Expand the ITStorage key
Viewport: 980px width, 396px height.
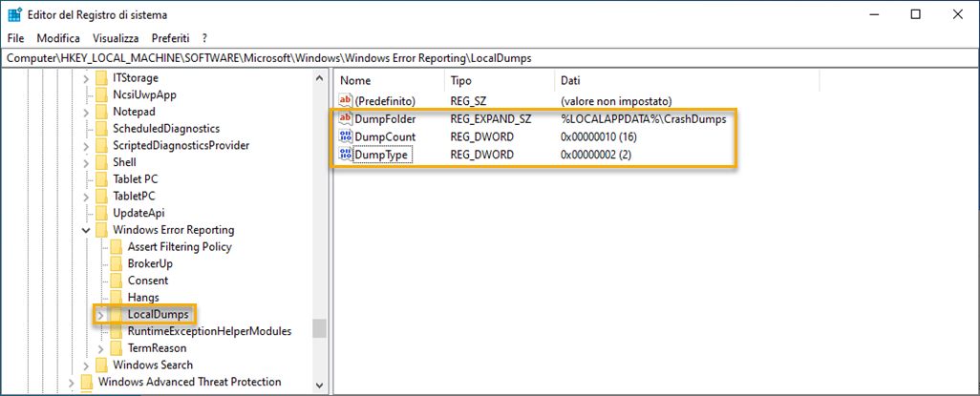click(86, 78)
